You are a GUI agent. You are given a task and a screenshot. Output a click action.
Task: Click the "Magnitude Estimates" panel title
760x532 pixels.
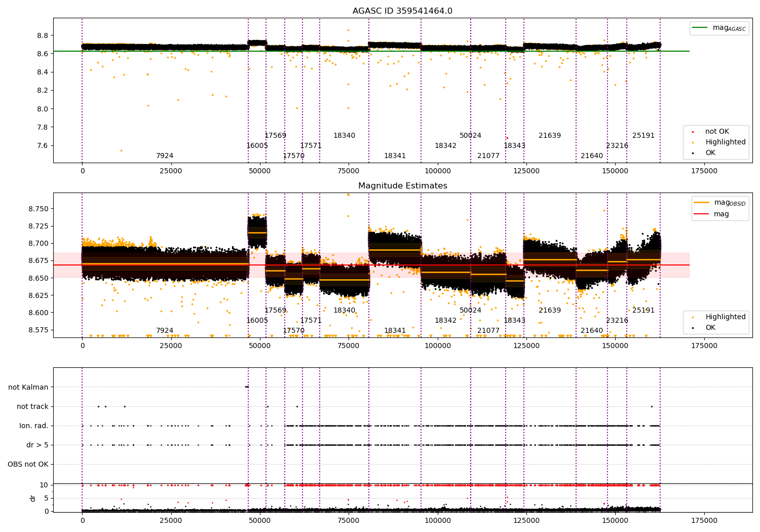[402, 186]
